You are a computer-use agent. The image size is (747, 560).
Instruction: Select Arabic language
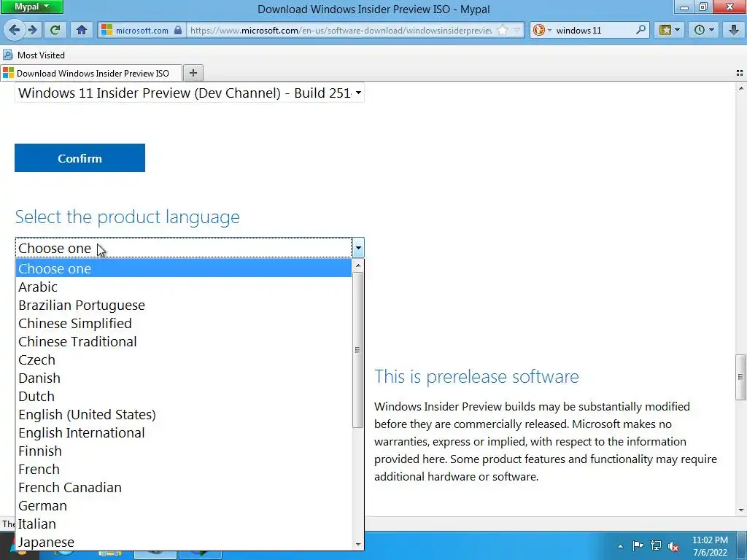pos(183,287)
